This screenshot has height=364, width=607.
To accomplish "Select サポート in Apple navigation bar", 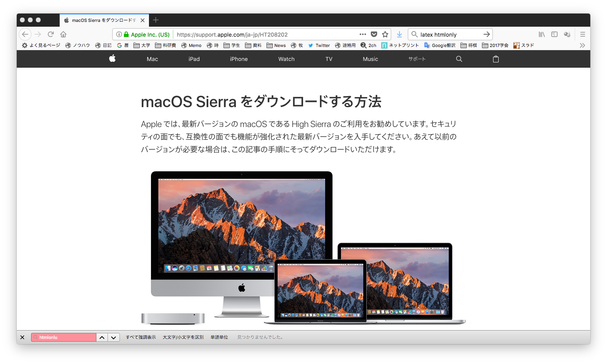I will pyautogui.click(x=417, y=59).
